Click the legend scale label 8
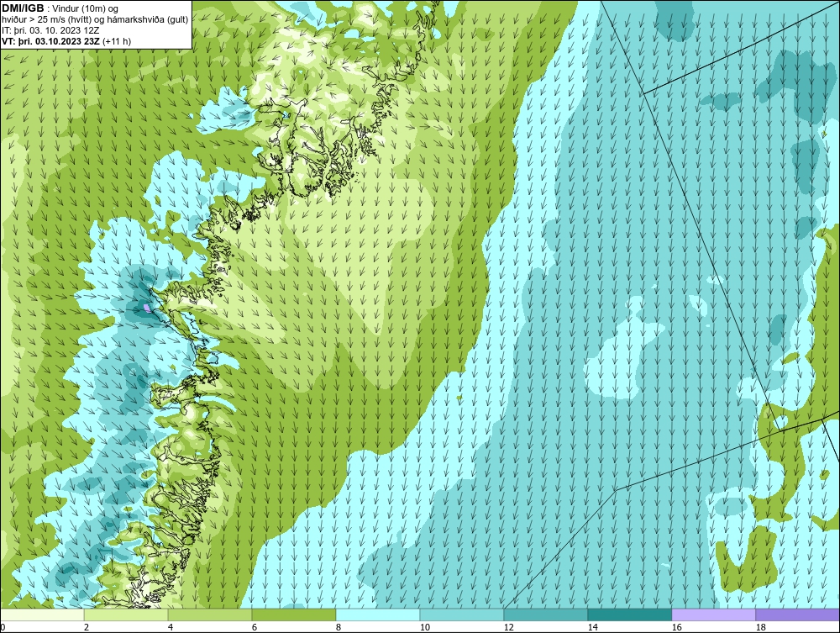Screen dimensions: 840x633 [x=338, y=627]
